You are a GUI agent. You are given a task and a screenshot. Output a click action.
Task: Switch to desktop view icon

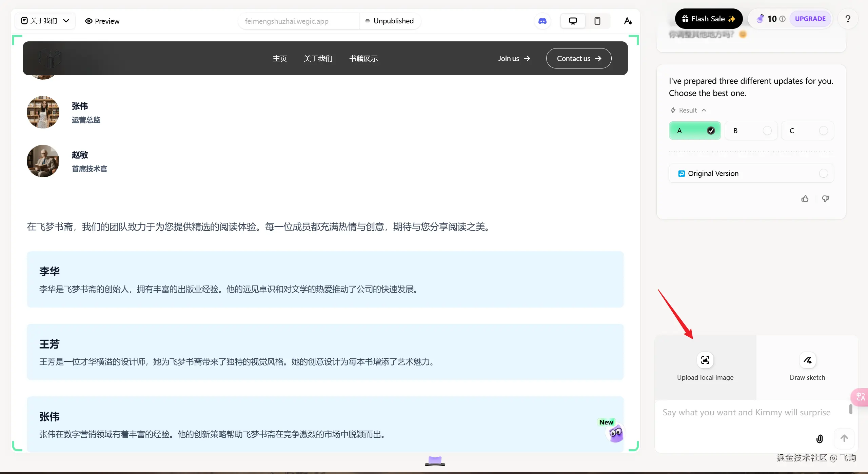coord(573,21)
